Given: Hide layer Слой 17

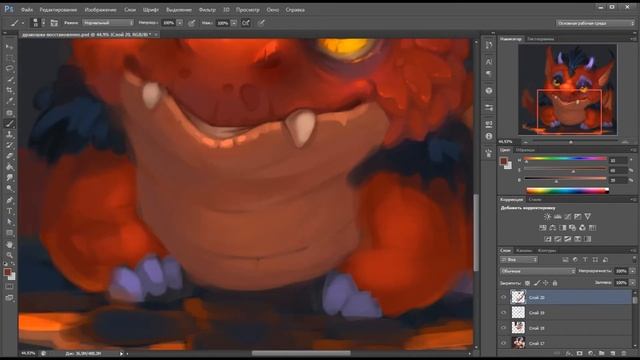Looking at the screenshot, I should tap(504, 343).
